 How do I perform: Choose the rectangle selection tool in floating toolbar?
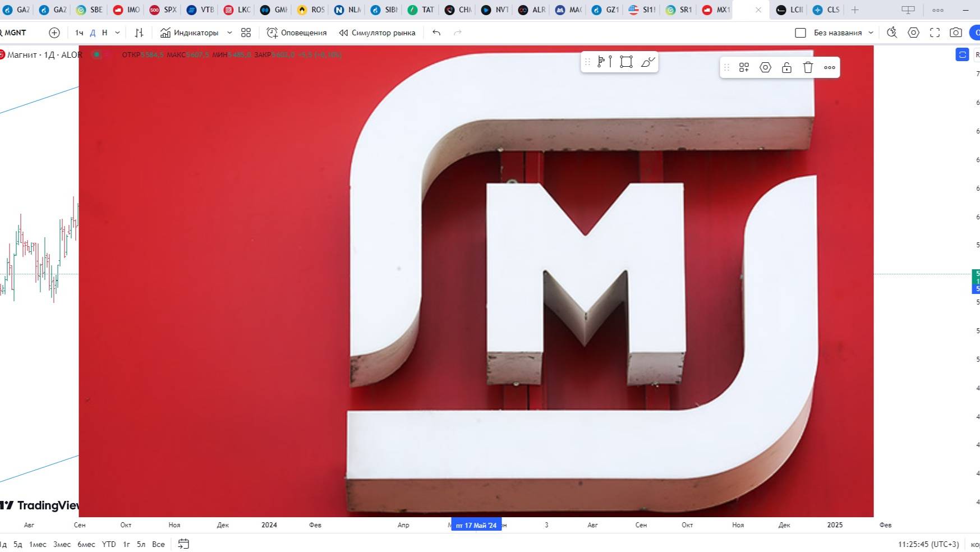627,62
